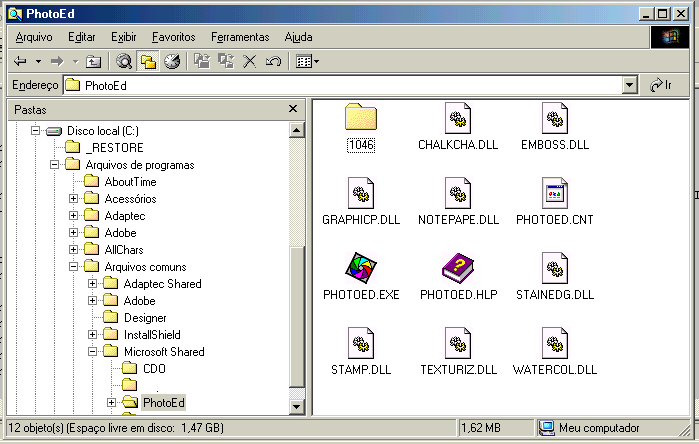Open the Editar menu
699x444 pixels.
coord(82,37)
